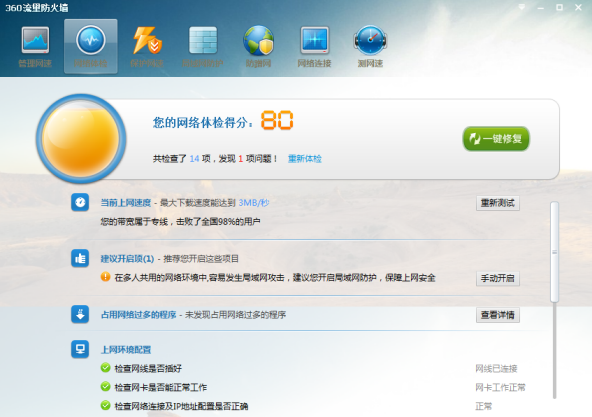
Task: Open the title bar dropdown menu arrow
Action: coord(522,7)
